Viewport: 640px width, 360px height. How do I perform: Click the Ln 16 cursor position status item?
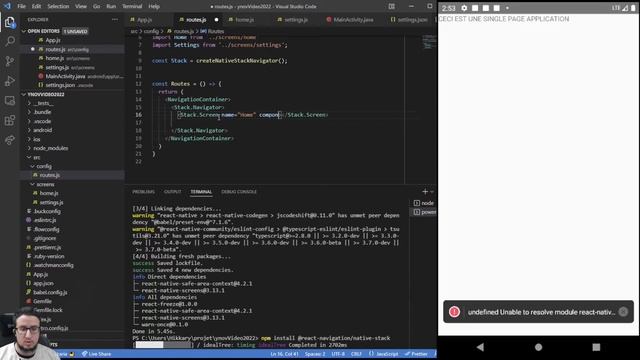point(284,354)
